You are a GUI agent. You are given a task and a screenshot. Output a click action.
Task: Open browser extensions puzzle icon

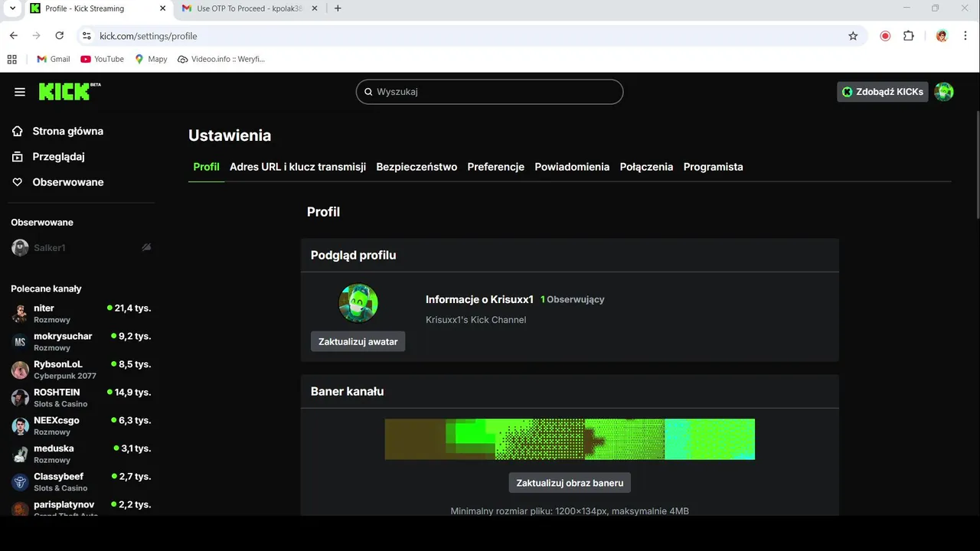point(909,36)
